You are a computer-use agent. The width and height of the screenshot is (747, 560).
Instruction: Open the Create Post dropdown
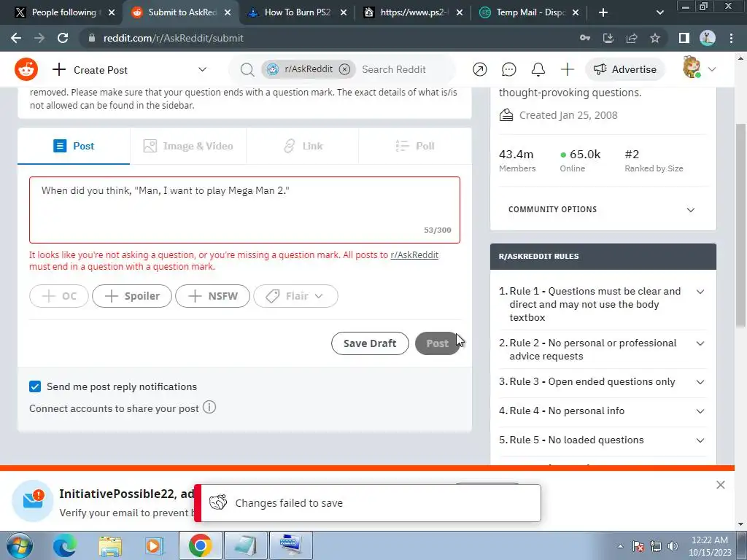pos(130,70)
